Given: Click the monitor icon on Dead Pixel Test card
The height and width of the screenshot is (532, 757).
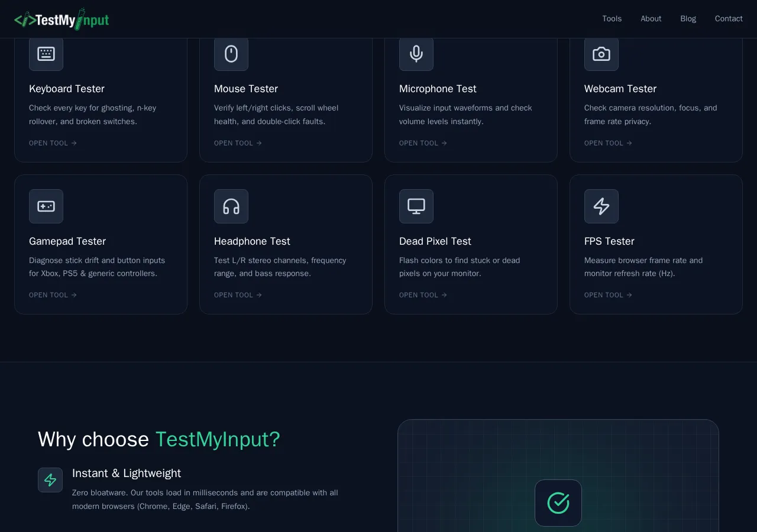Looking at the screenshot, I should point(416,206).
